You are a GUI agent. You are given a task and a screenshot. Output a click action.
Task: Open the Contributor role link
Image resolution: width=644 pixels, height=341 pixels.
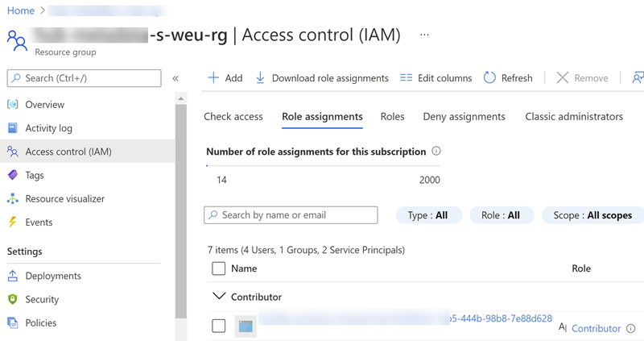click(596, 328)
